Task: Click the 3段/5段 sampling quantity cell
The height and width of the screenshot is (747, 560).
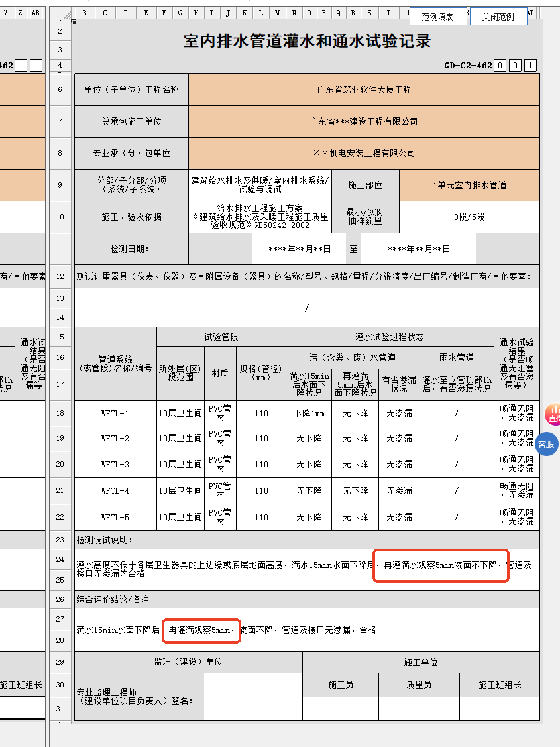Action: [469, 217]
